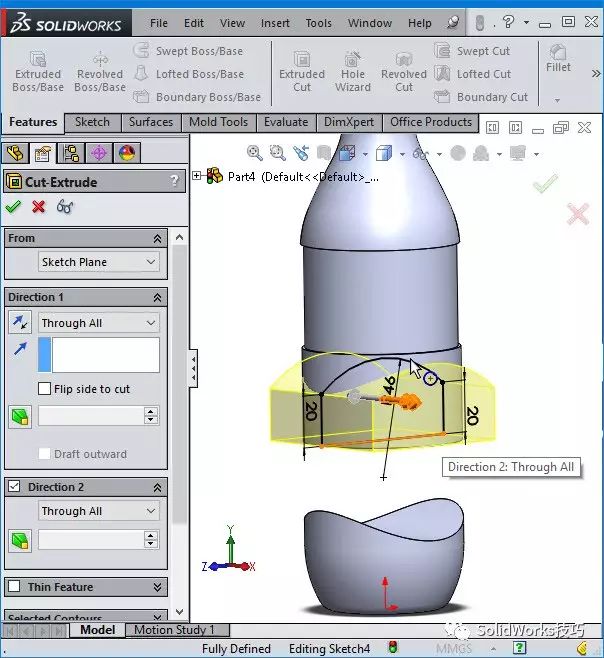
Task: Open the From Sketch Plane dropdown
Action: coord(99,262)
